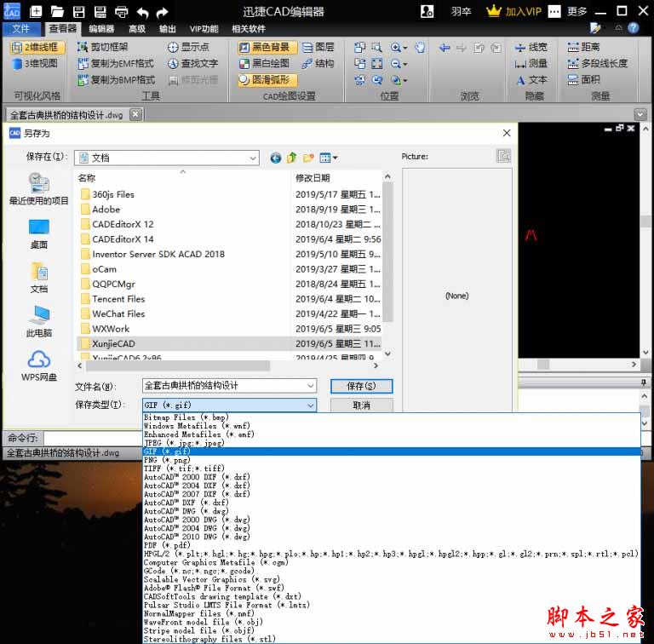The height and width of the screenshot is (644, 654).
Task: Select PDF (*.pdf) file type
Action: point(392,545)
